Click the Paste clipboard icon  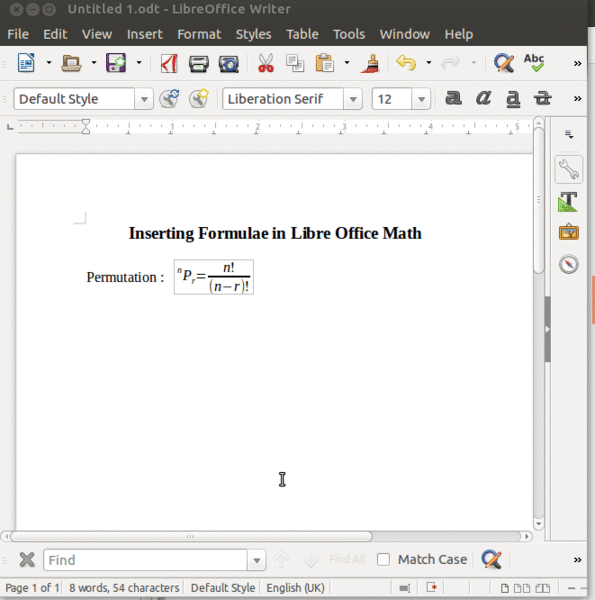click(x=324, y=63)
